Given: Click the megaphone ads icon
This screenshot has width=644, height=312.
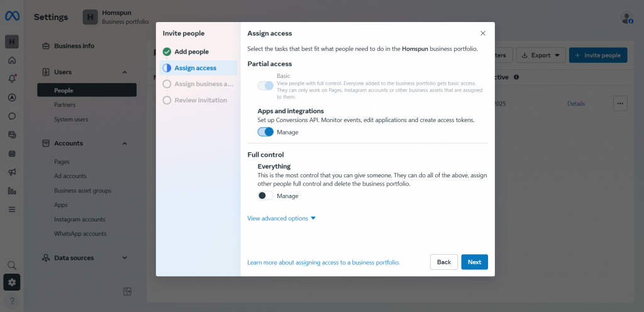Looking at the screenshot, I should tap(12, 172).
